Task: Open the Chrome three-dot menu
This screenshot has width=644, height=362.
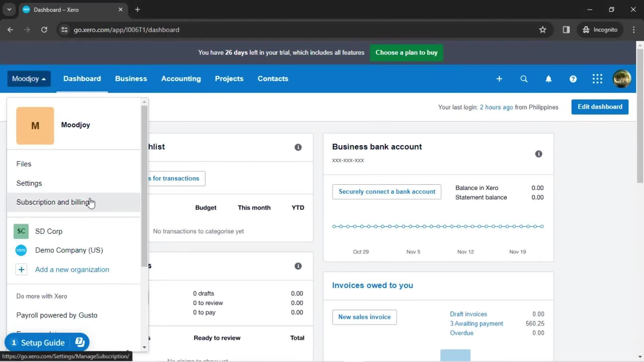Action: coord(634,30)
